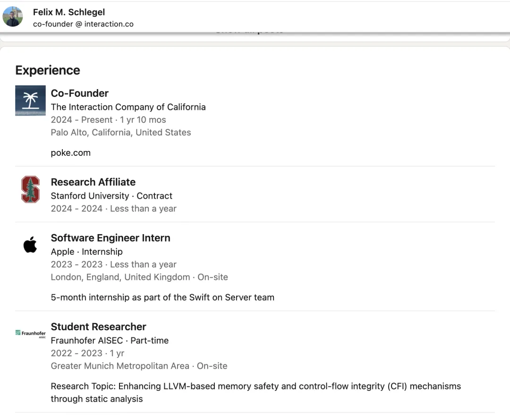Image resolution: width=510 pixels, height=420 pixels.
Task: Click the Apple · Internship company line
Action: click(86, 252)
